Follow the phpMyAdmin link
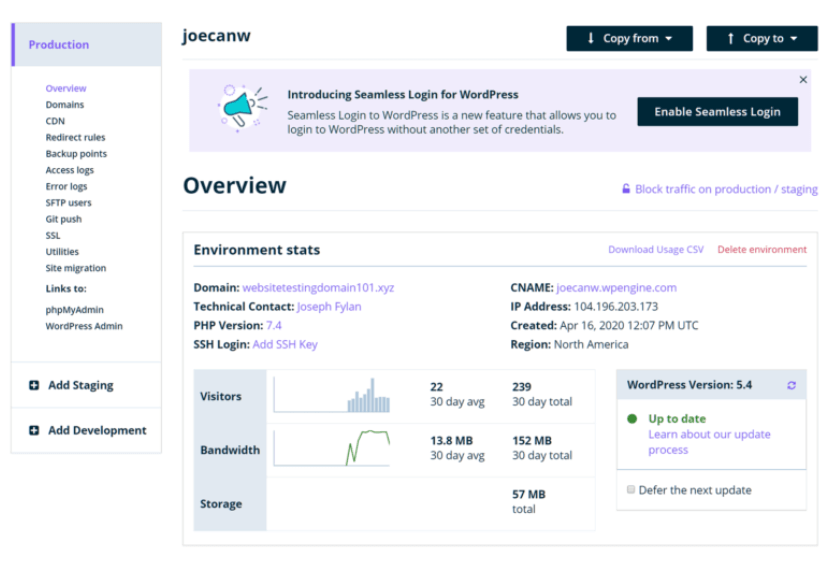 click(x=75, y=310)
